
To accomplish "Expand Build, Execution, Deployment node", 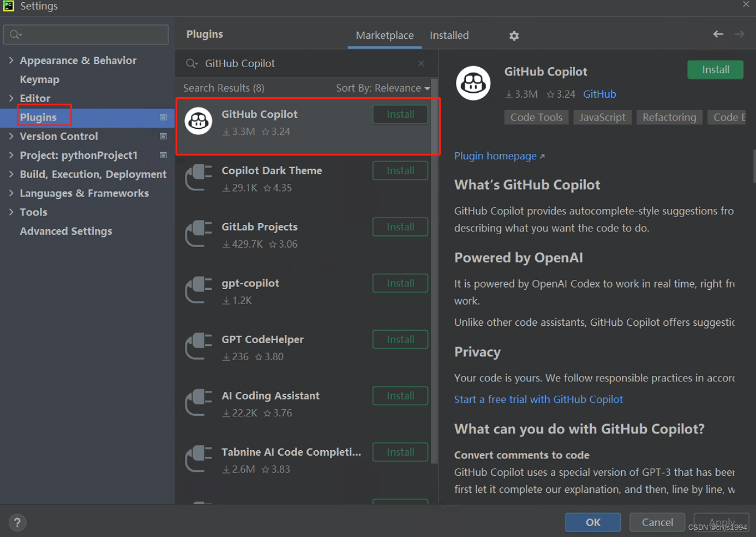I will [x=11, y=174].
